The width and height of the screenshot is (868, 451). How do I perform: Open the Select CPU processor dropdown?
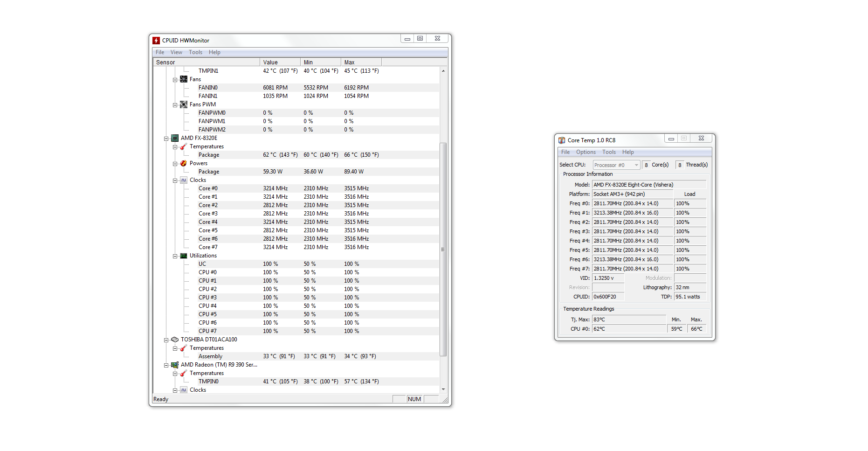[x=616, y=165]
